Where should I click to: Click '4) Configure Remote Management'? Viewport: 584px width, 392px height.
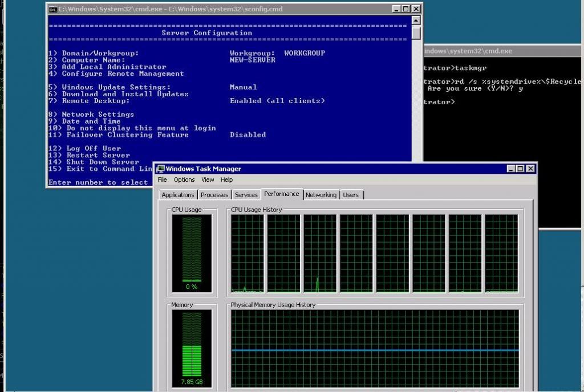click(116, 73)
